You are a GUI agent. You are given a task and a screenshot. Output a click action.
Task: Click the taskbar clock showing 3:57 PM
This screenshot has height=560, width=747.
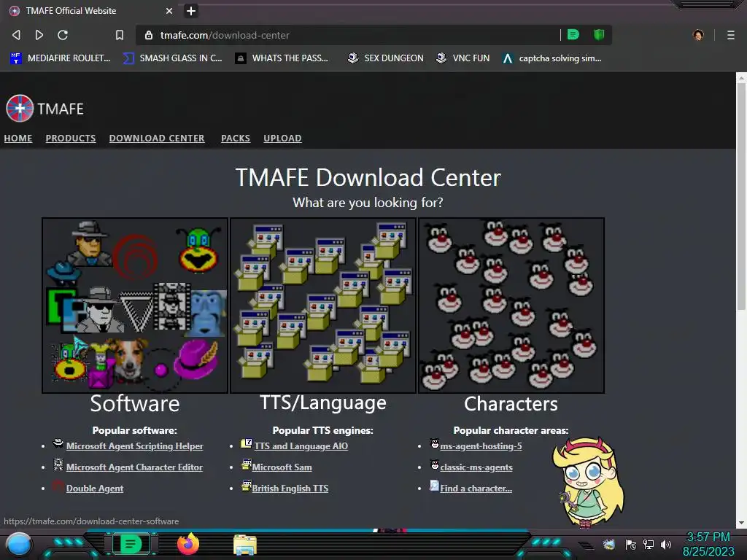point(708,544)
